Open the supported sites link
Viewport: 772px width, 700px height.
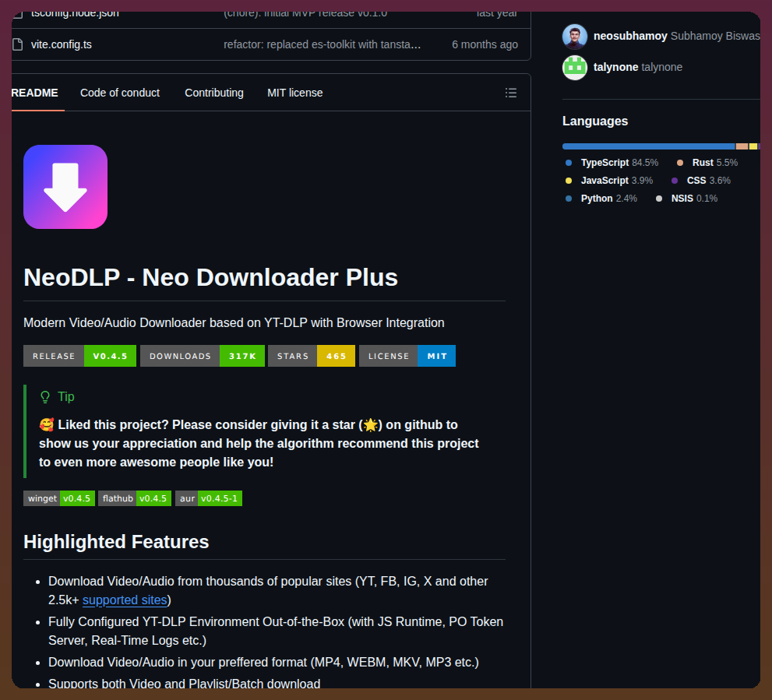pyautogui.click(x=125, y=600)
